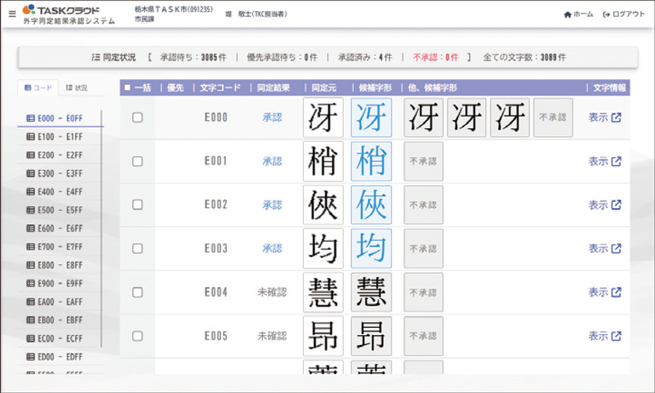Switch to the コード tab
Image resolution: width=655 pixels, height=393 pixels.
pyautogui.click(x=38, y=88)
